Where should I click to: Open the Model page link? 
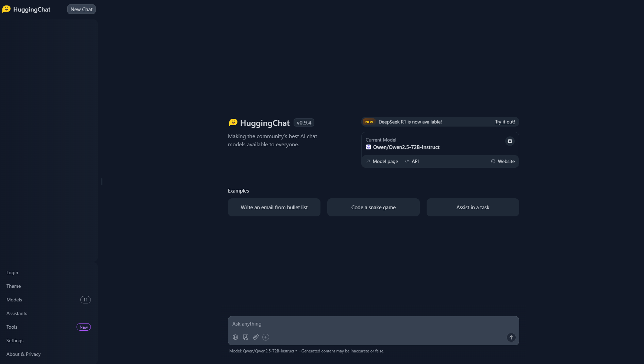(385, 161)
